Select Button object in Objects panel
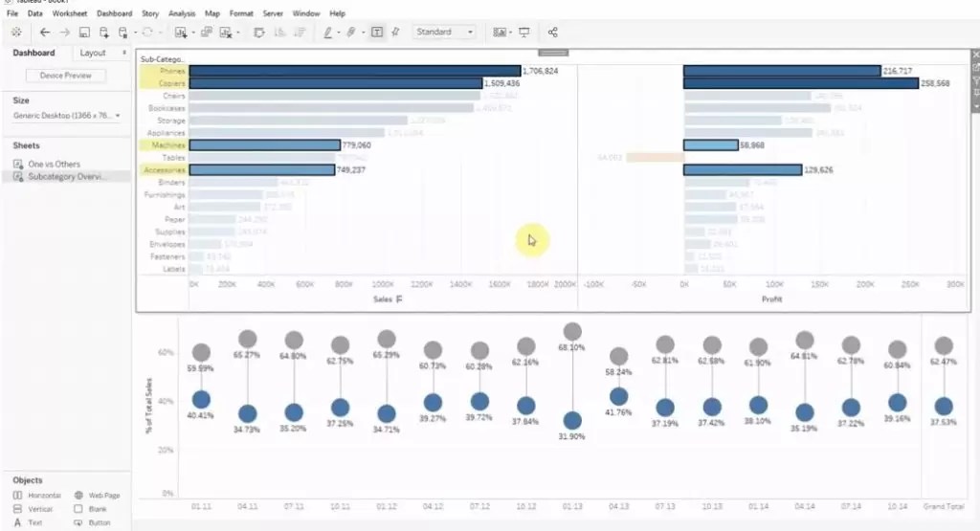980x531 pixels. pyautogui.click(x=92, y=523)
